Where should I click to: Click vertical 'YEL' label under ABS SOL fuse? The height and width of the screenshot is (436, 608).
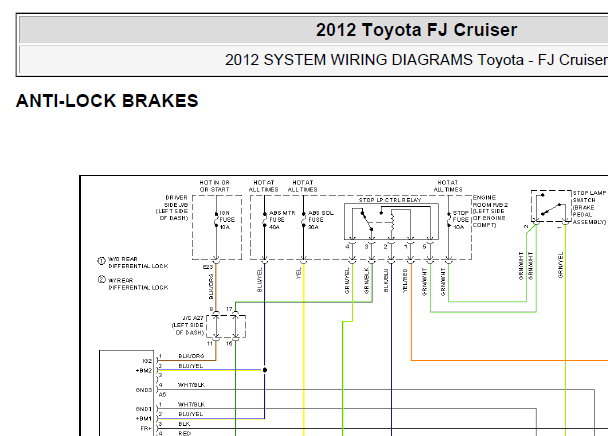point(298,273)
